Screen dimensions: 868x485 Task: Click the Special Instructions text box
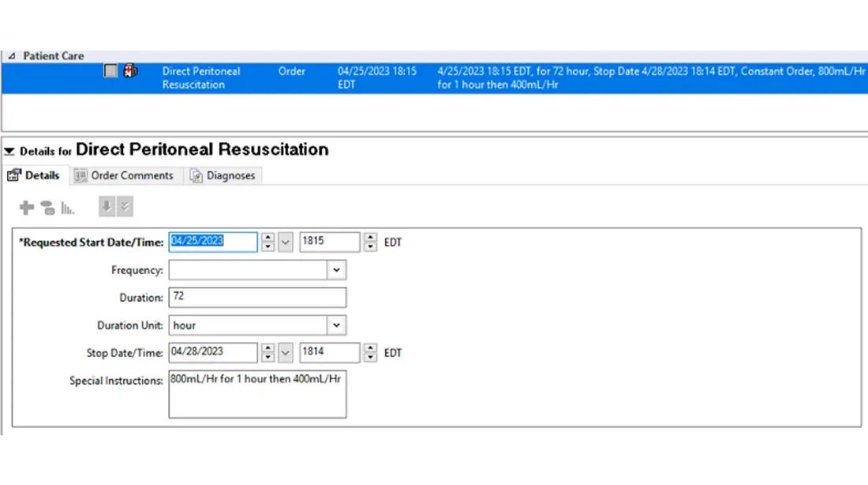tap(256, 393)
